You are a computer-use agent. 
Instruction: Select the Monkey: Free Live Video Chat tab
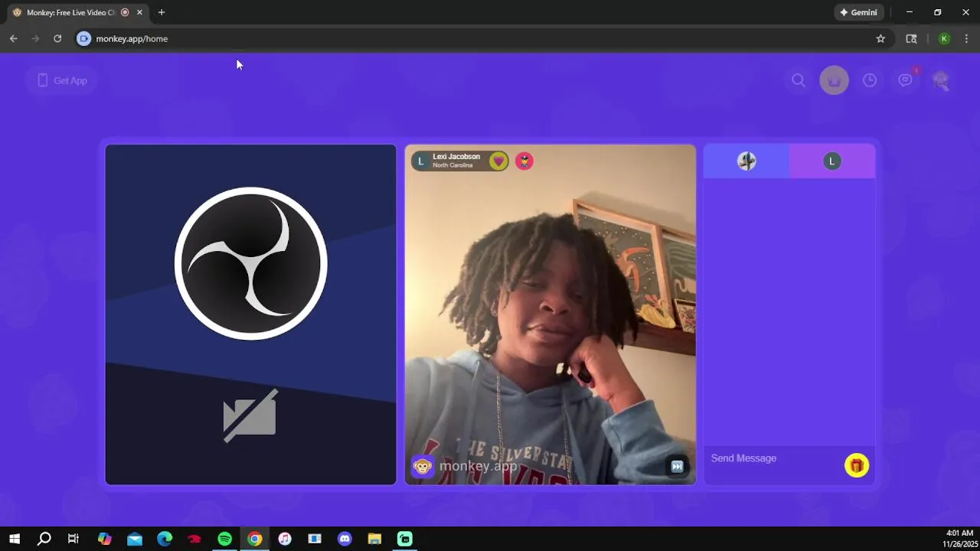coord(77,12)
